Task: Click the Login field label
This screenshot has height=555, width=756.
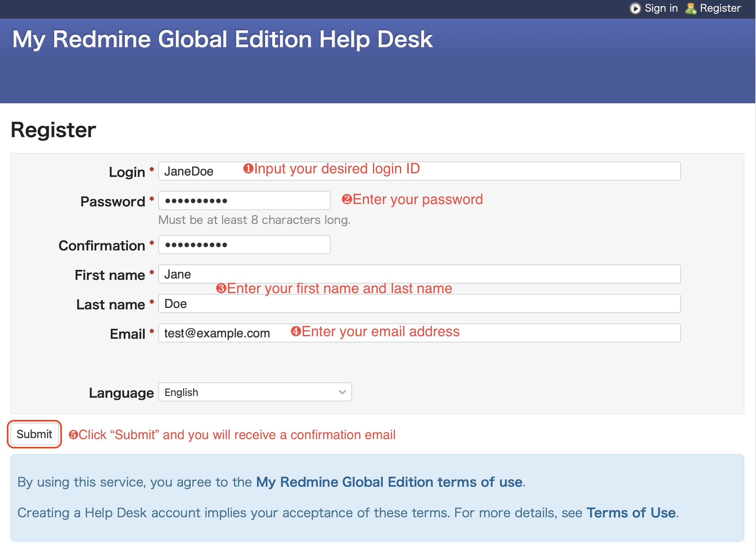Action: 127,172
